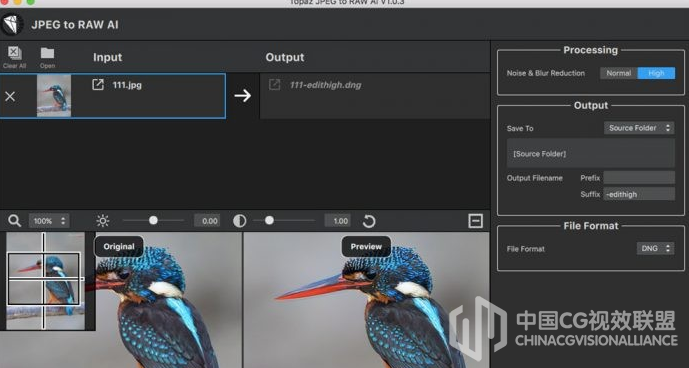Click the brightness value field 0.00
689x368 pixels.
tap(207, 221)
